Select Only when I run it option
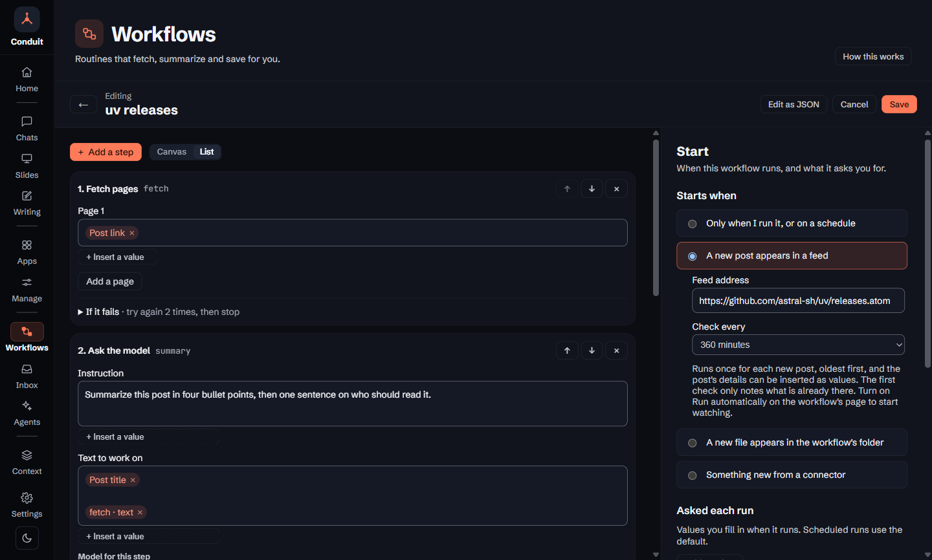932x560 pixels. click(792, 224)
